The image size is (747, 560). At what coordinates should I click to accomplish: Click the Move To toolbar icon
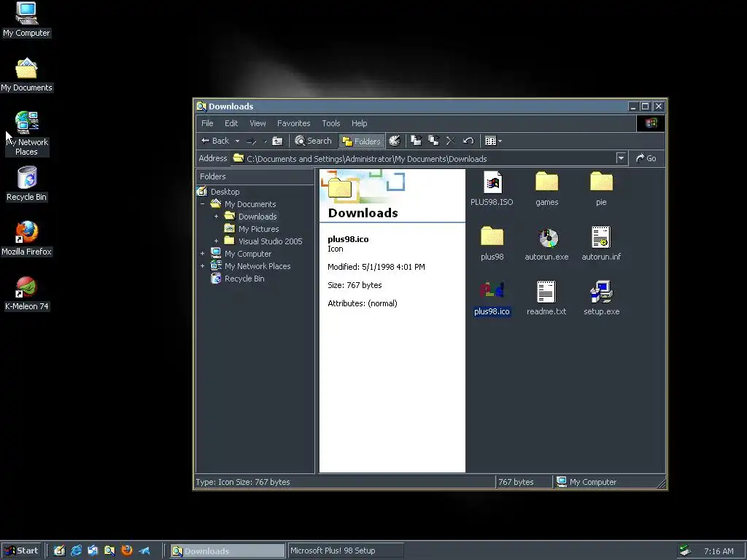click(416, 141)
